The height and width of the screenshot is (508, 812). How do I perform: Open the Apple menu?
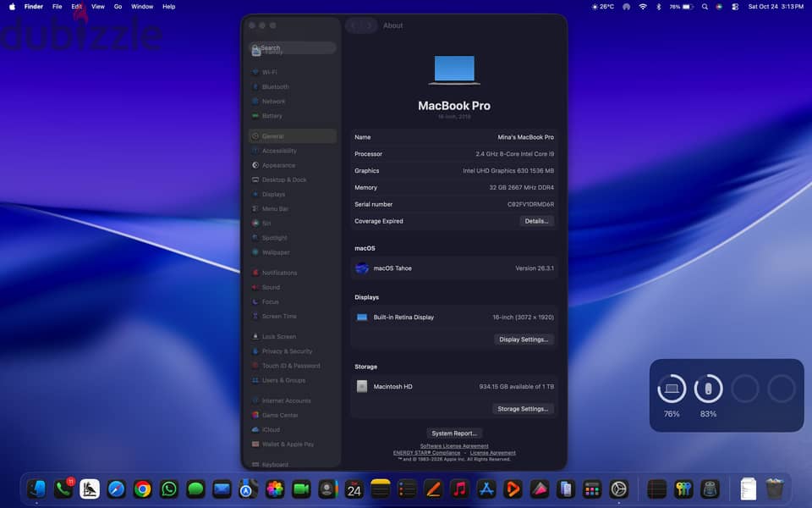[12, 7]
